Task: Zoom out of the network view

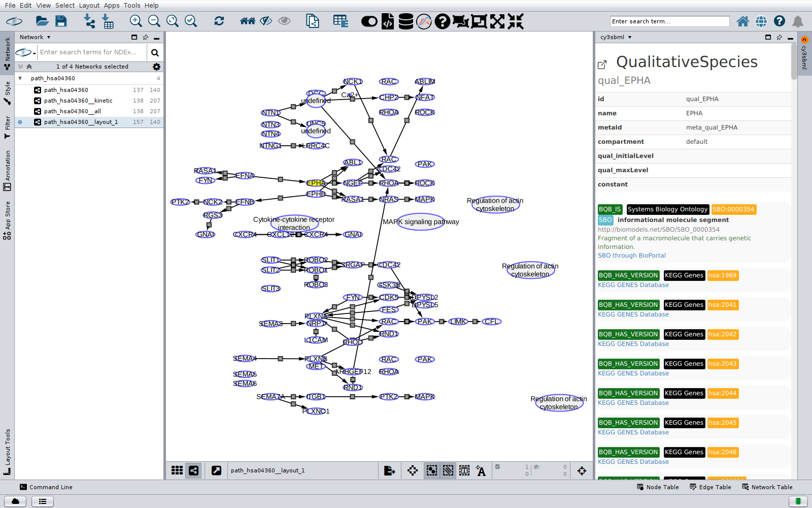Action: coord(154,21)
